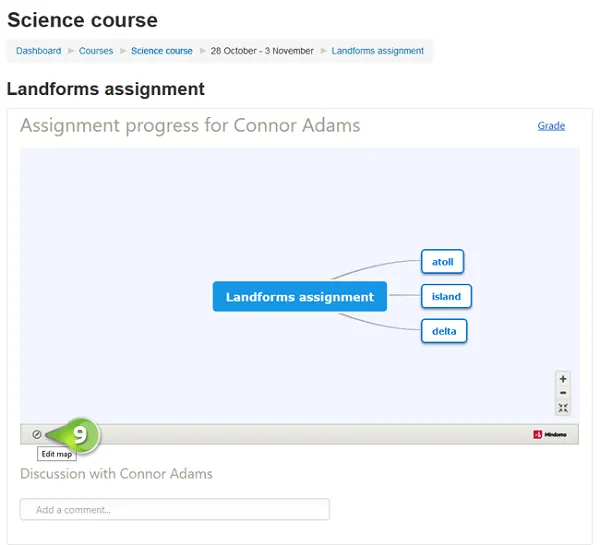Click the green step 9 marker
The width and height of the screenshot is (600, 545).
(80, 435)
